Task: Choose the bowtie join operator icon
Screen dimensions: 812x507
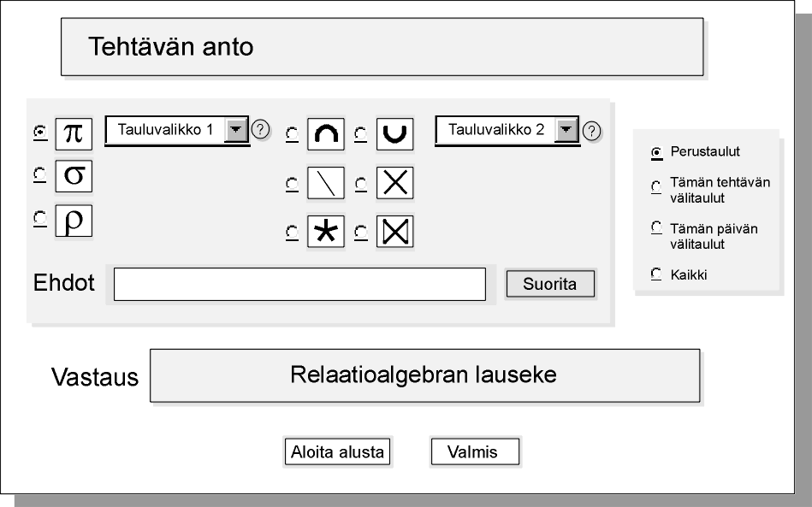Action: [394, 231]
